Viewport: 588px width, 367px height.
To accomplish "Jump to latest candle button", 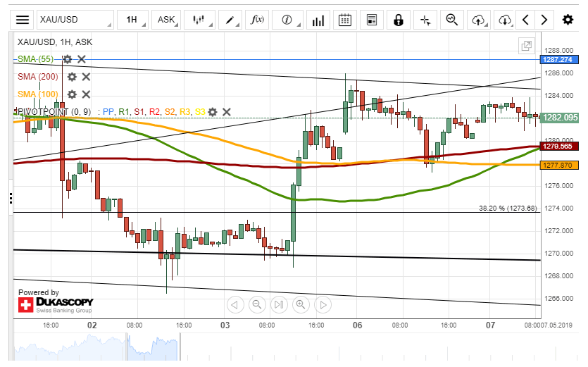I will point(279,305).
